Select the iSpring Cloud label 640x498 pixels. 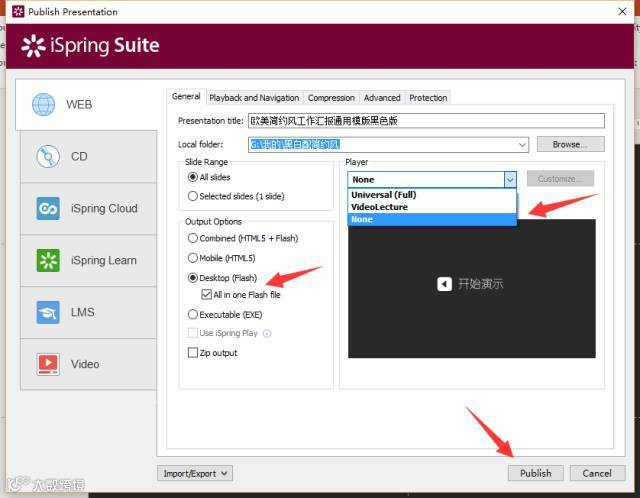[104, 209]
